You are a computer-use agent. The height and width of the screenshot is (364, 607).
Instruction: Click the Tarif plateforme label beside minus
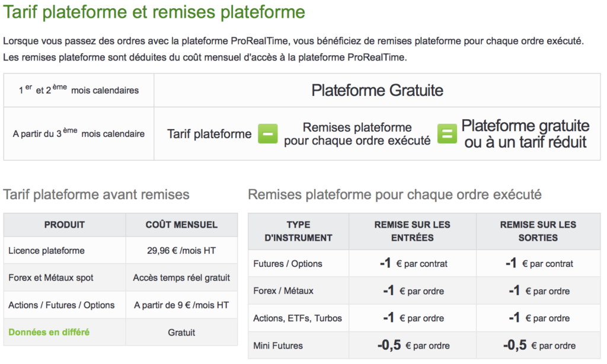pyautogui.click(x=209, y=134)
